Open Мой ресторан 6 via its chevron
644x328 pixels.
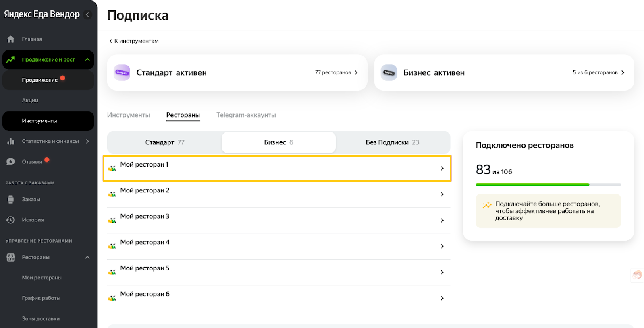[442, 298]
